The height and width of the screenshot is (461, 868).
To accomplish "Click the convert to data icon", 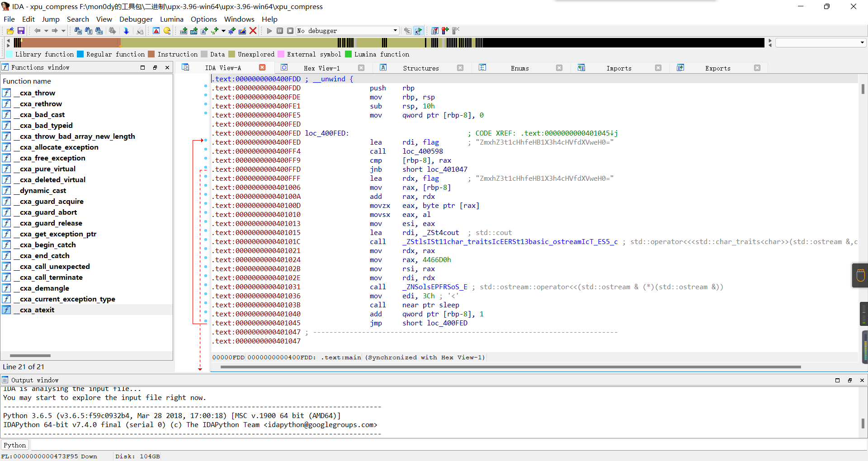I will coord(194,31).
